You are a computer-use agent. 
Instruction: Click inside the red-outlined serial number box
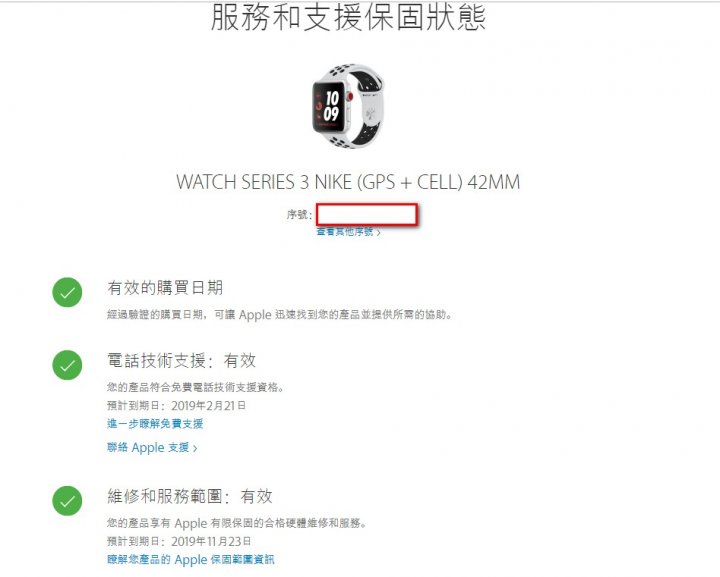point(367,214)
